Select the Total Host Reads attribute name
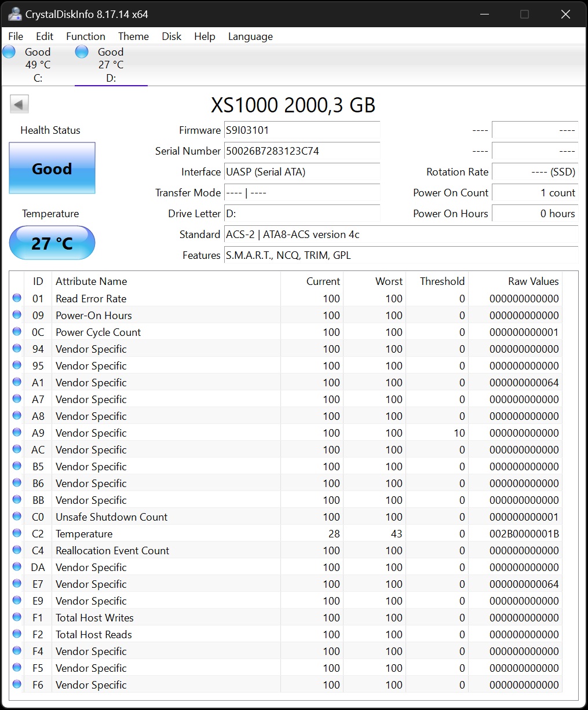The image size is (588, 710). (94, 635)
